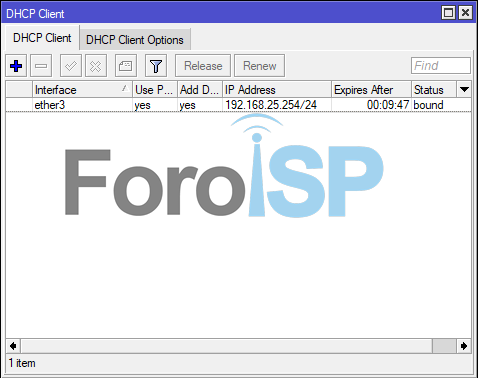
Task: Click the Release button
Action: tap(203, 66)
